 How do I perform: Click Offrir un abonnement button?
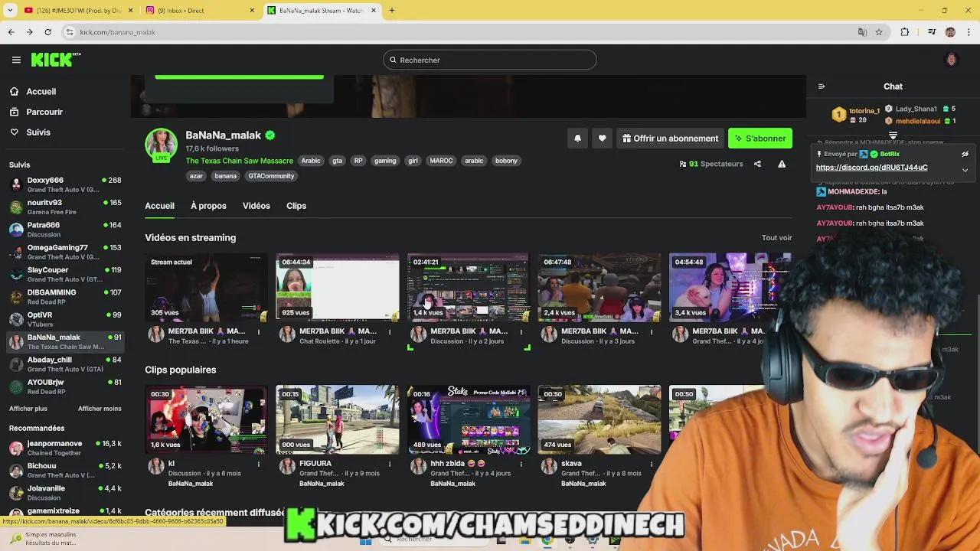click(670, 139)
